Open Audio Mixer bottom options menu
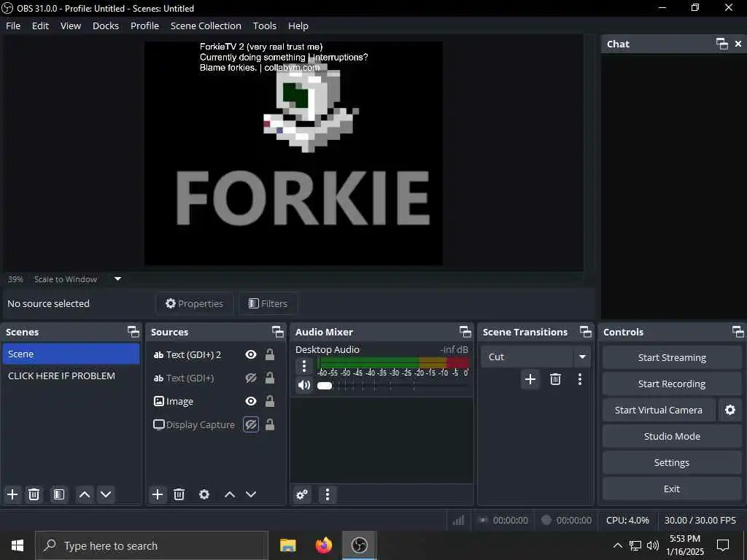Screen dimensions: 747x560 pyautogui.click(x=328, y=494)
